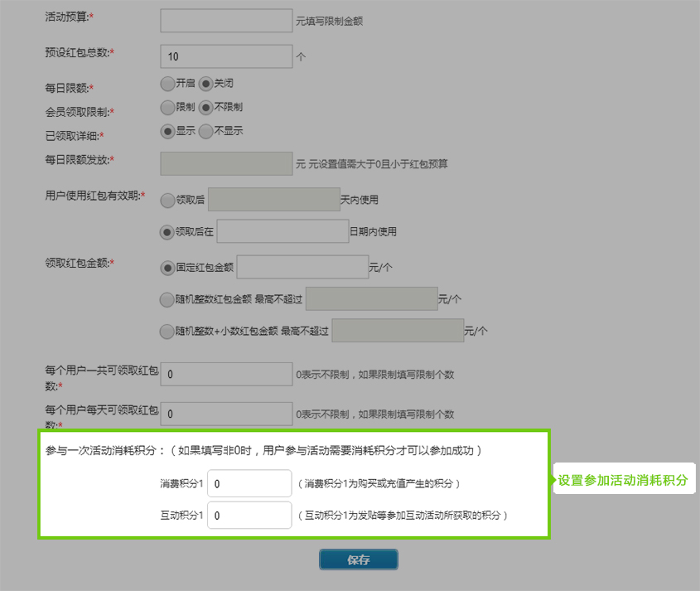This screenshot has height=591, width=700.
Task: Select 不限制 radio for 会员领取限制
Action: point(205,107)
